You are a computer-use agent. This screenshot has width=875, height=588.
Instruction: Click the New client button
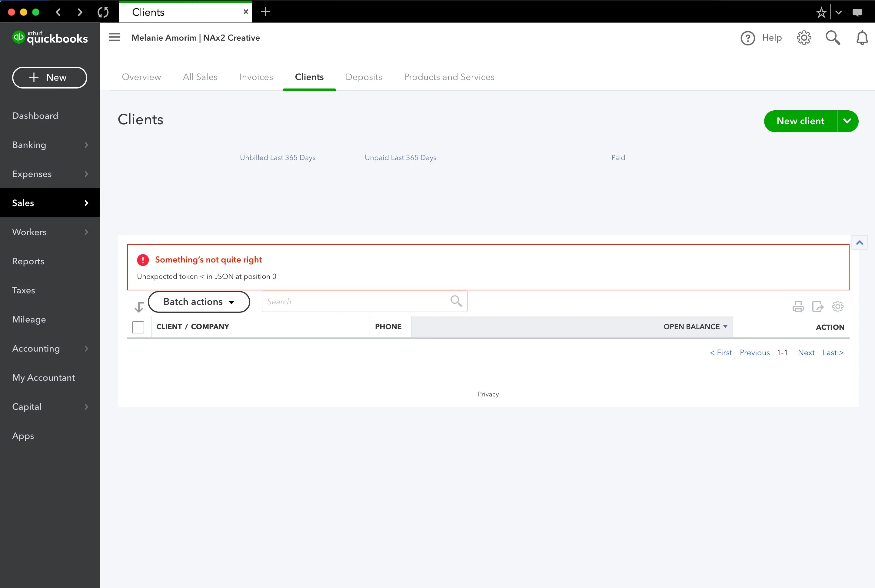tap(800, 121)
